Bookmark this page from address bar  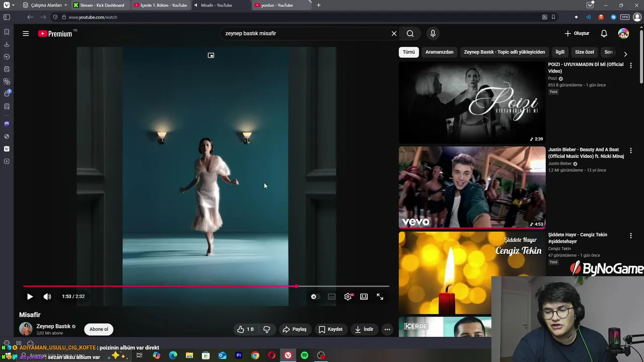[x=553, y=17]
